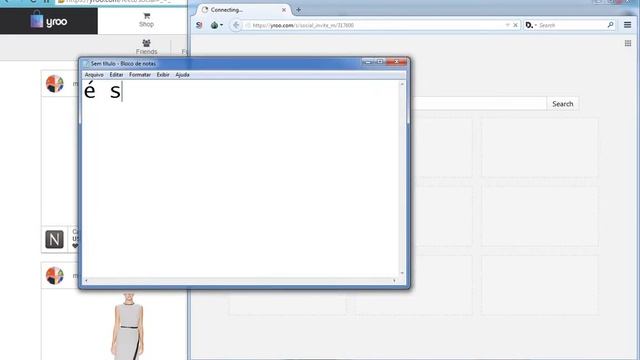This screenshot has height=360, width=640.
Task: Click the Search button on new tab page
Action: pos(562,104)
